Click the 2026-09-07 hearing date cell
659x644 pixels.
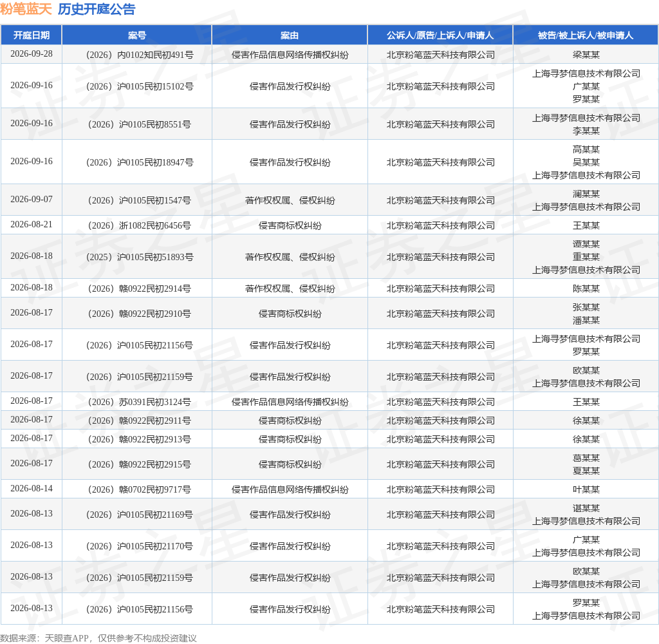click(x=32, y=199)
